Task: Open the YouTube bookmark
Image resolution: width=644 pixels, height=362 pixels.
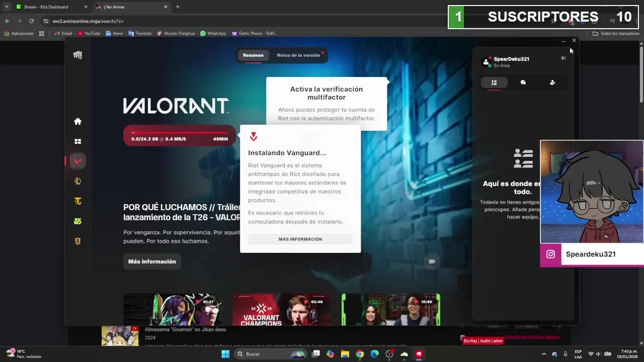Action: coord(89,34)
